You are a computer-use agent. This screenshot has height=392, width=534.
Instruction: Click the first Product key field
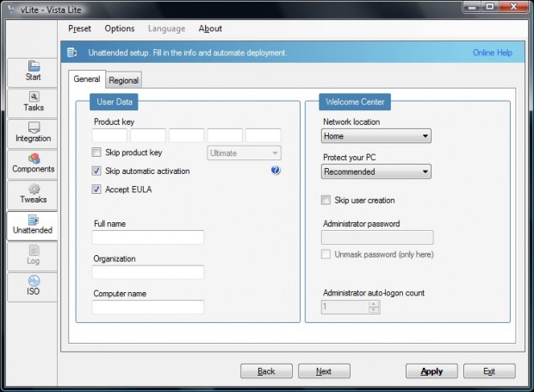(x=109, y=135)
